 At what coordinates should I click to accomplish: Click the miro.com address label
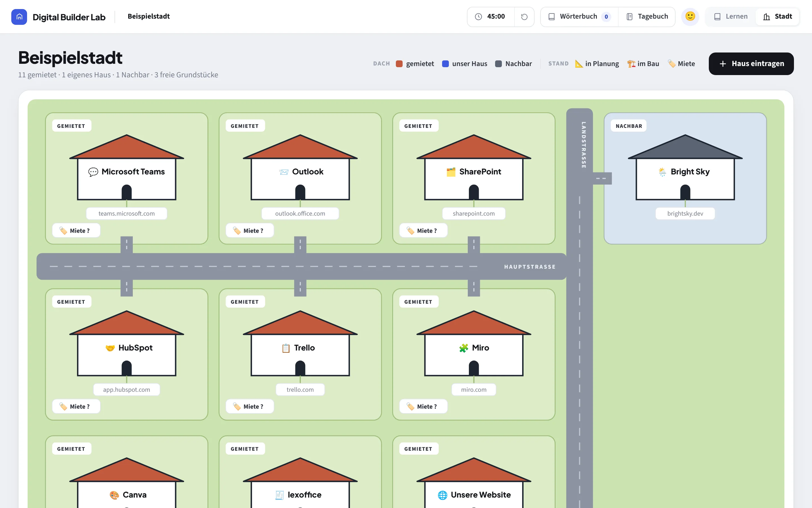pos(473,390)
